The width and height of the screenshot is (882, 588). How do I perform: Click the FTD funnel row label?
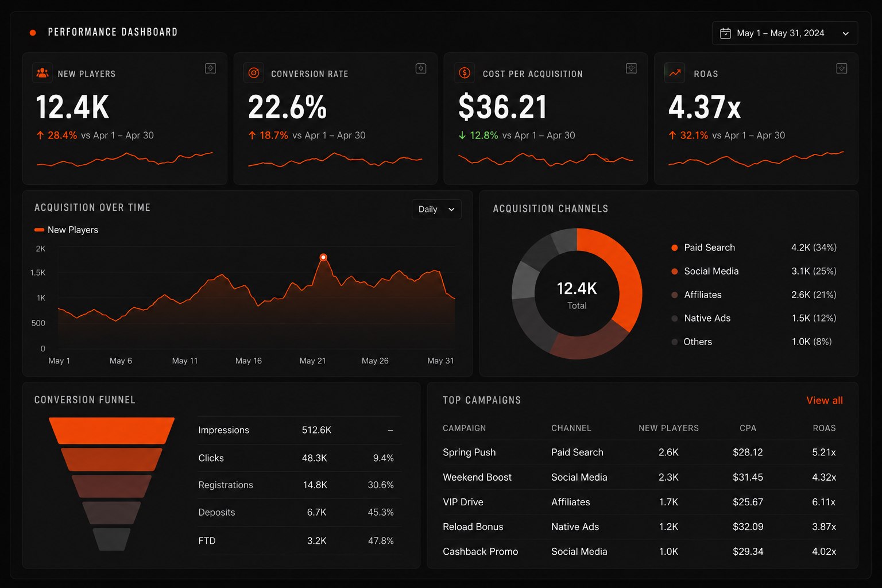(x=207, y=540)
